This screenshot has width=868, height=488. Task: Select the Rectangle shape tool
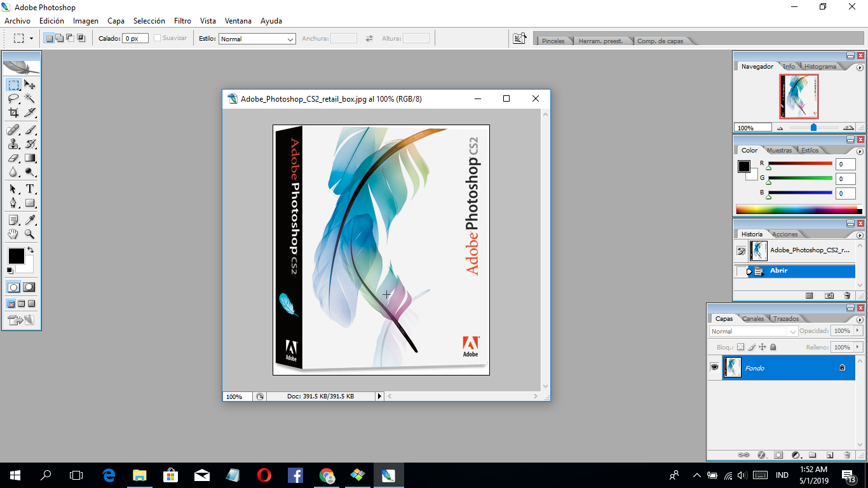(30, 203)
